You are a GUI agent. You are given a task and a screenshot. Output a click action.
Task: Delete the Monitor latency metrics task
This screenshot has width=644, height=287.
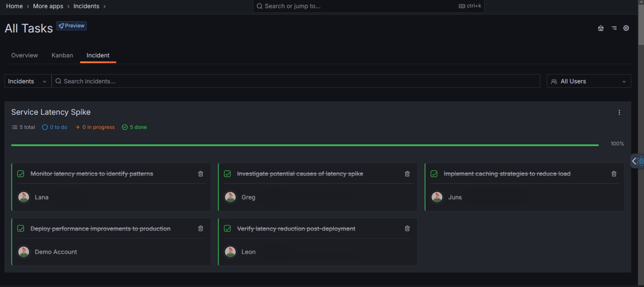click(201, 174)
